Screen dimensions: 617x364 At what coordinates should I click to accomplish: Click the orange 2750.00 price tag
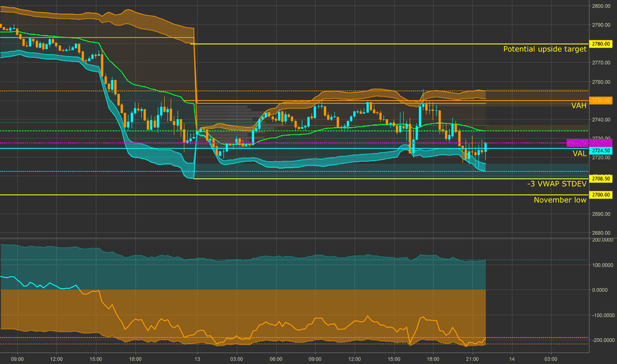coord(600,101)
